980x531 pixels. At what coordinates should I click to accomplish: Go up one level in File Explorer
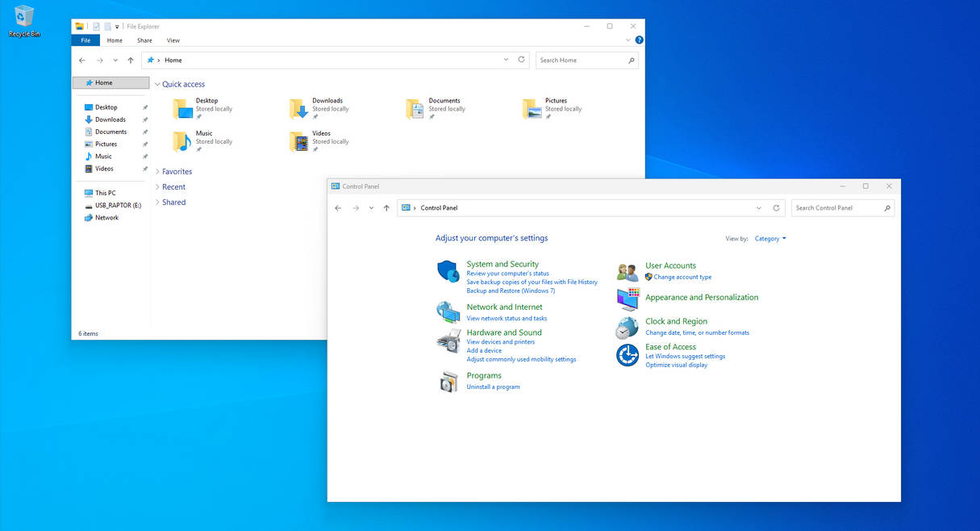coord(131,61)
